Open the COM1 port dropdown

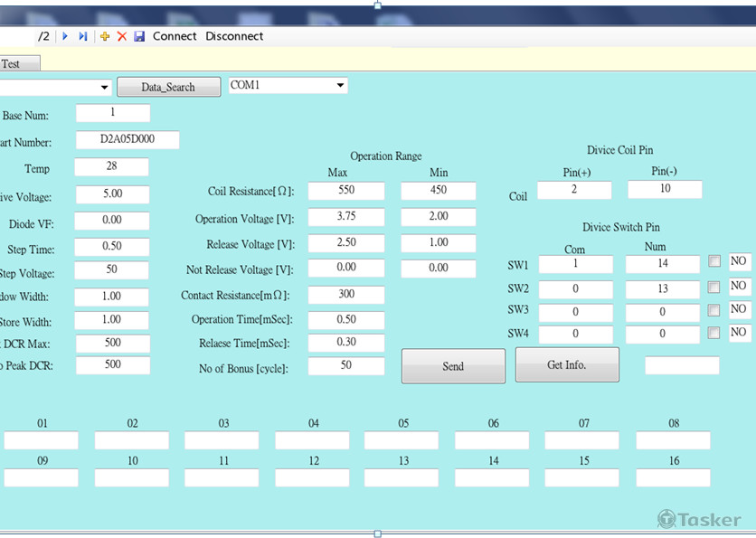tap(340, 86)
